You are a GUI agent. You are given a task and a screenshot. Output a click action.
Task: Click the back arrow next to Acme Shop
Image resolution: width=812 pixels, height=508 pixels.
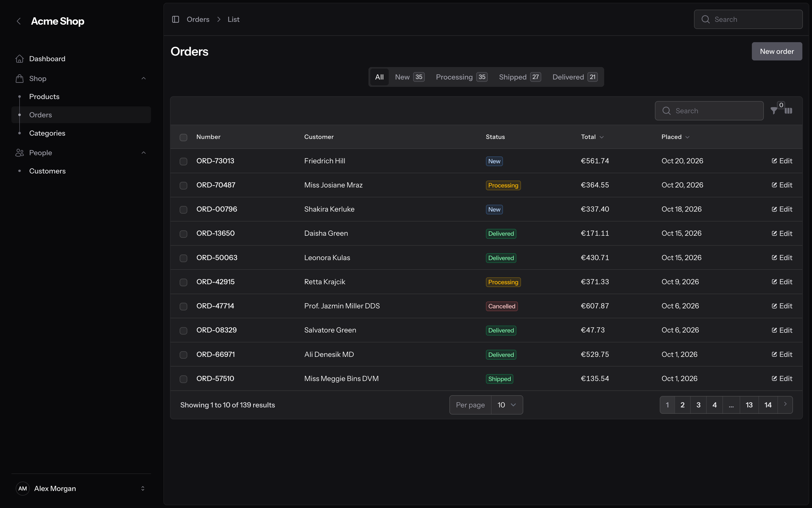(x=19, y=21)
